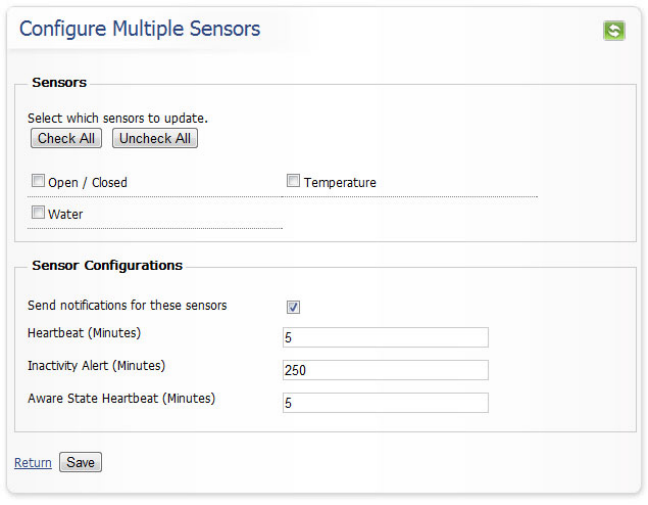Click the Sensor Configurations section title
The width and height of the screenshot is (648, 505).
107,266
